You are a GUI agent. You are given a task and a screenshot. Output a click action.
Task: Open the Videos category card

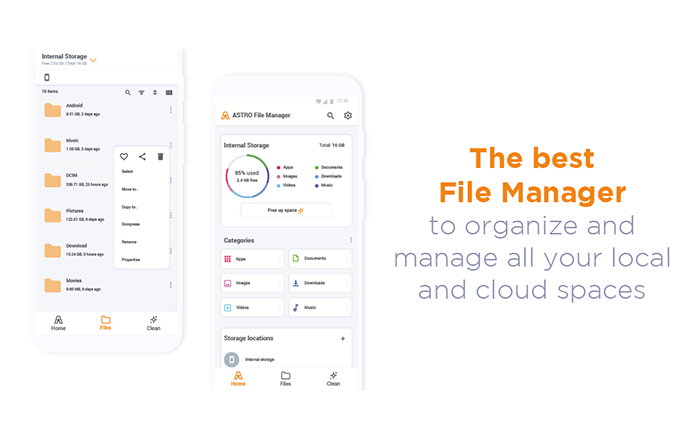[252, 307]
